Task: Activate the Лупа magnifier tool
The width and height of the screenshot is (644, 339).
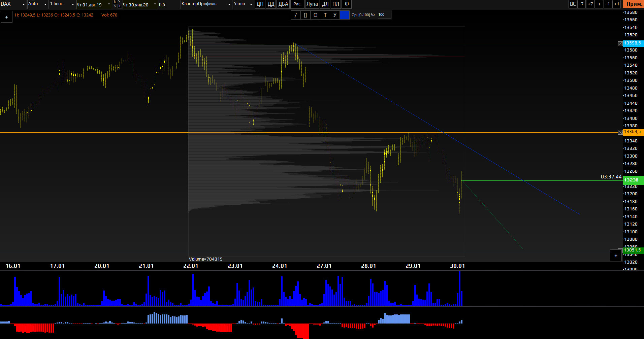Action: [312, 4]
